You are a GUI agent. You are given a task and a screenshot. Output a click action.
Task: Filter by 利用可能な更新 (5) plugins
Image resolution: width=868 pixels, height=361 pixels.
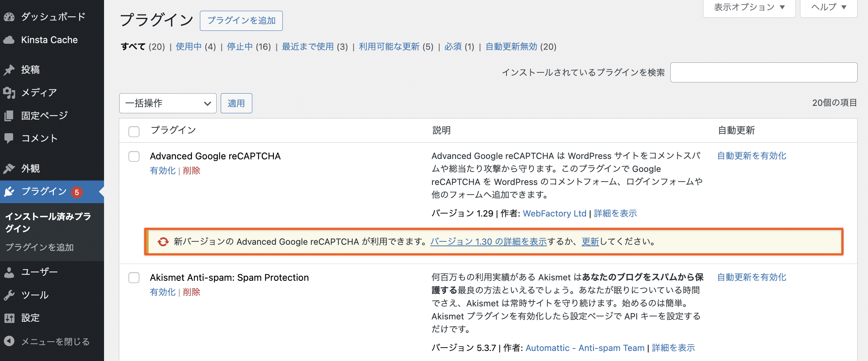(396, 47)
